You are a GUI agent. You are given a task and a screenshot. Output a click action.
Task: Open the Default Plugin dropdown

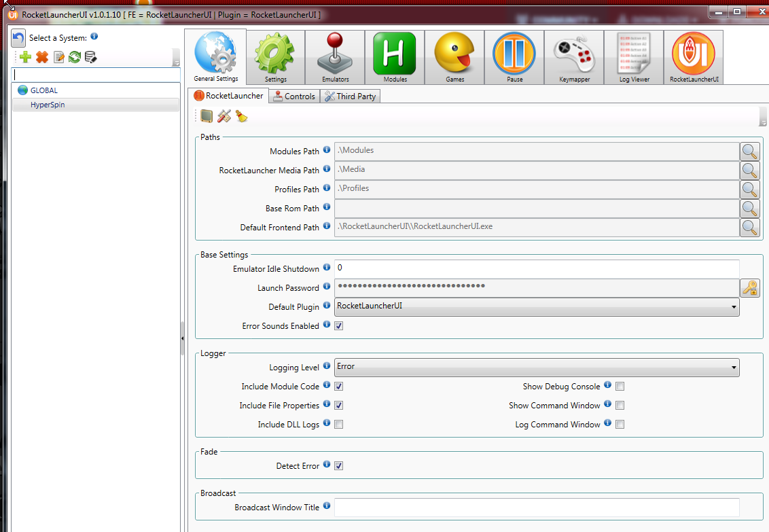click(x=537, y=307)
